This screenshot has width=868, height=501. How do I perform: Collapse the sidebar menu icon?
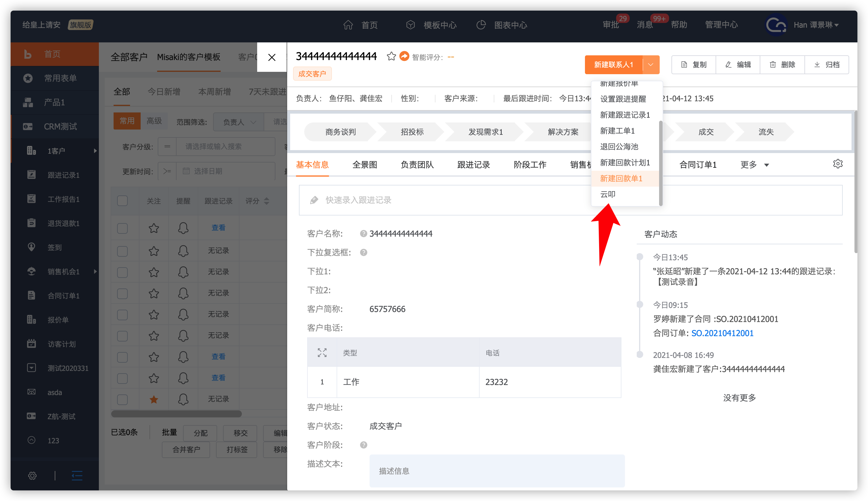pyautogui.click(x=77, y=475)
